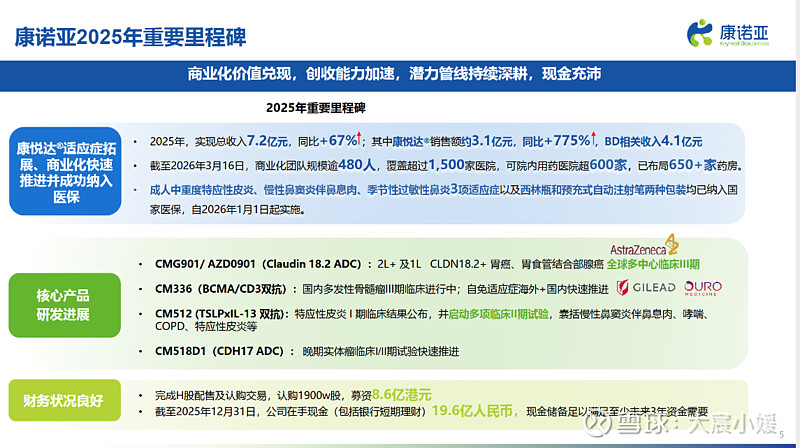Click the team size figure 480人
This screenshot has width=800, height=448.
pos(357,165)
